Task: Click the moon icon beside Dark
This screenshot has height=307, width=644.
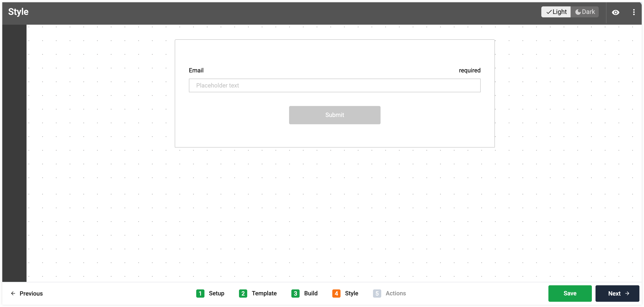Action: 578,12
